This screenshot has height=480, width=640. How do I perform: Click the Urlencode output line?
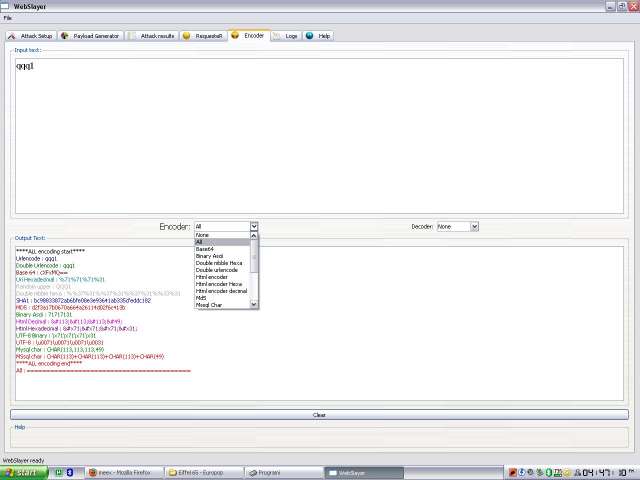click(36, 258)
